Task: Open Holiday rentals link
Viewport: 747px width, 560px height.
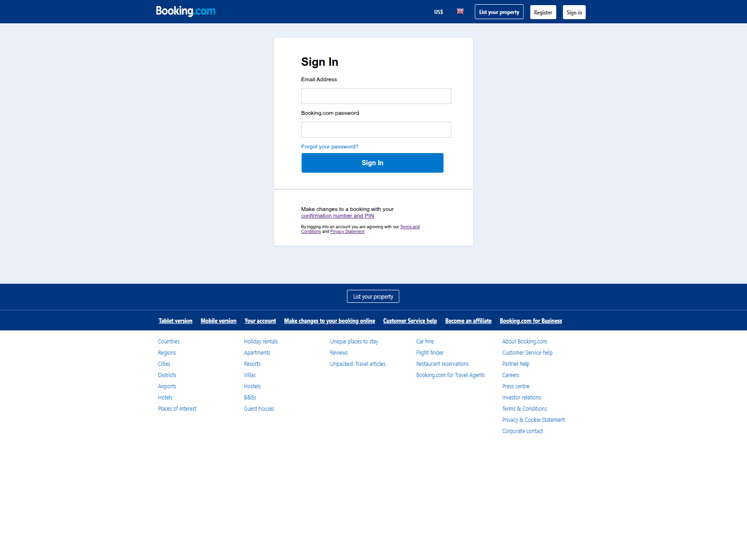Action: coord(261,342)
